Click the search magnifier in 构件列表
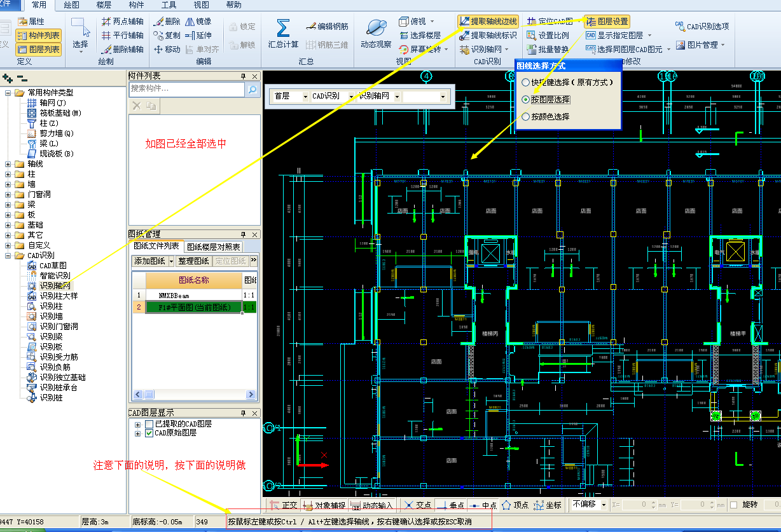Screen dimensions: 781x532 [252, 90]
